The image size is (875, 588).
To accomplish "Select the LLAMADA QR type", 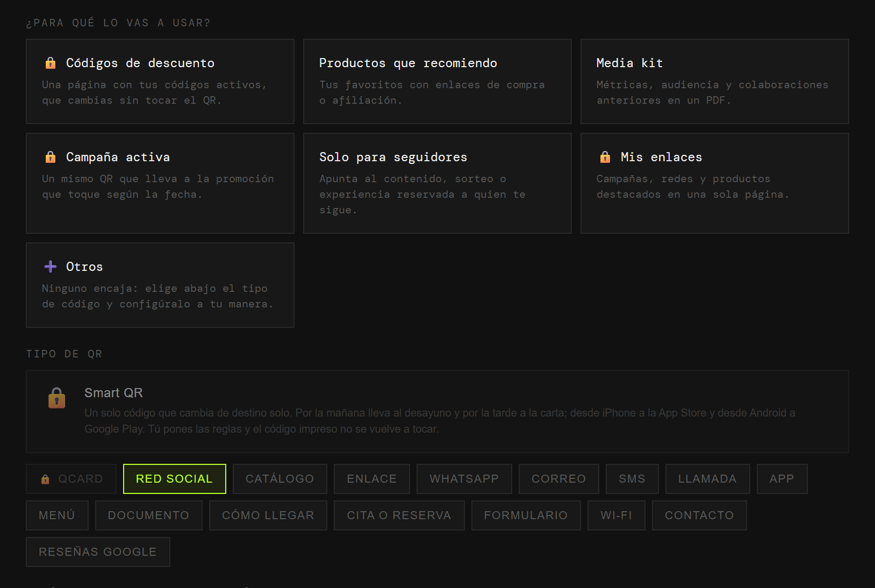I will 708,479.
